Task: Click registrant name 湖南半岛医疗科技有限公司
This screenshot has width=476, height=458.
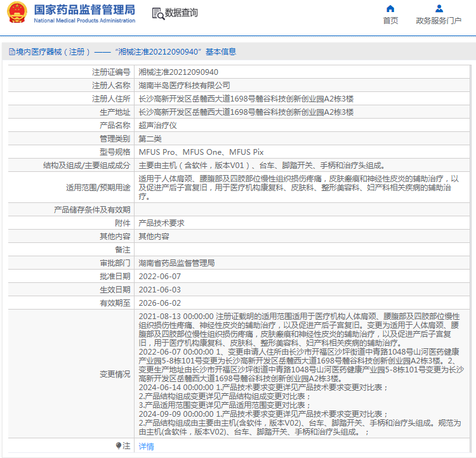Action: pyautogui.click(x=184, y=86)
